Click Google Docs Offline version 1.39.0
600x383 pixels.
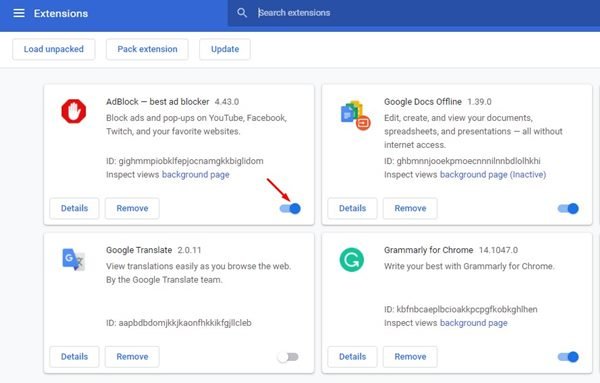pyautogui.click(x=479, y=102)
